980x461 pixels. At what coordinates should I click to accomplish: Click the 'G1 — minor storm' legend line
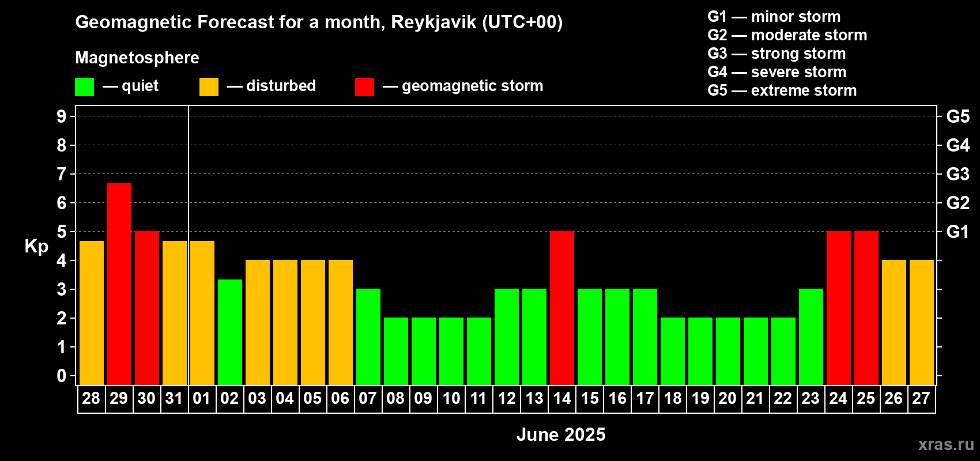774,17
